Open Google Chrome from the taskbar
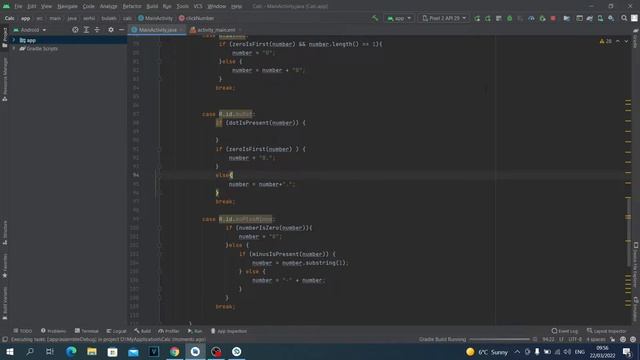640x360 pixels. click(x=175, y=351)
